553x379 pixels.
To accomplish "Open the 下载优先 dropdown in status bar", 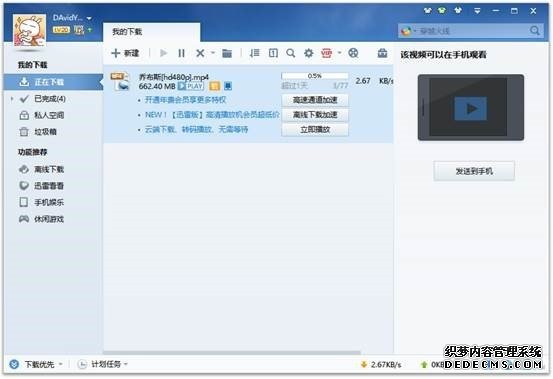I will (36, 364).
